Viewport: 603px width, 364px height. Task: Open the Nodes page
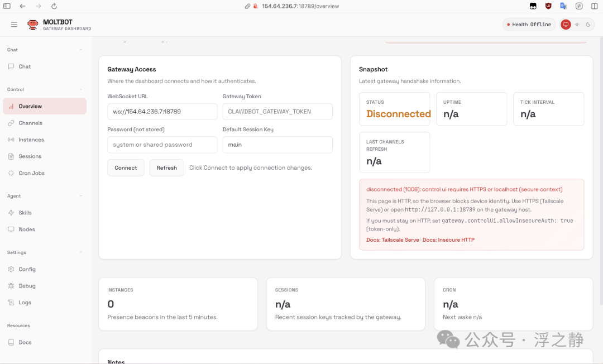pos(45,229)
